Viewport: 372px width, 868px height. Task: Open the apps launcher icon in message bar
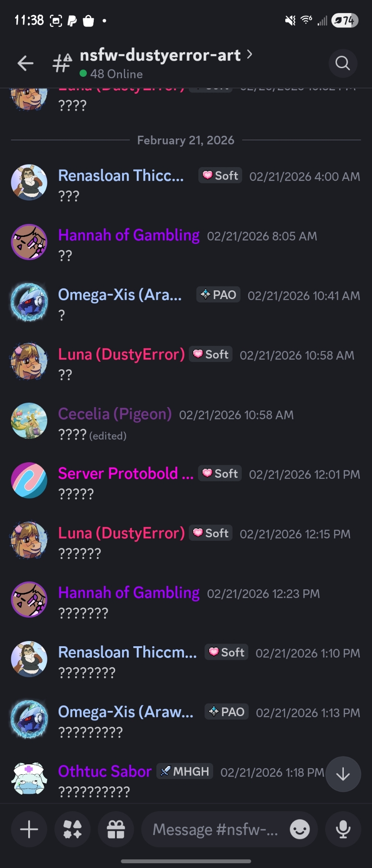[x=72, y=829]
